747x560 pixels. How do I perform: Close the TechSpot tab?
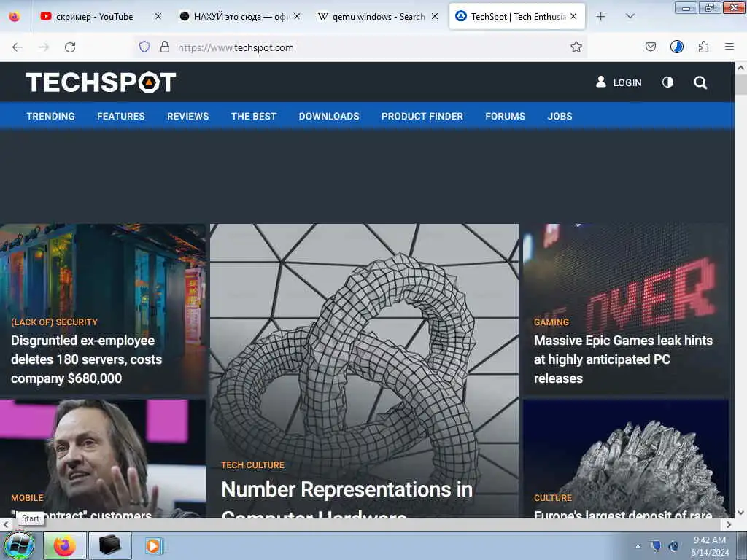[x=573, y=17]
